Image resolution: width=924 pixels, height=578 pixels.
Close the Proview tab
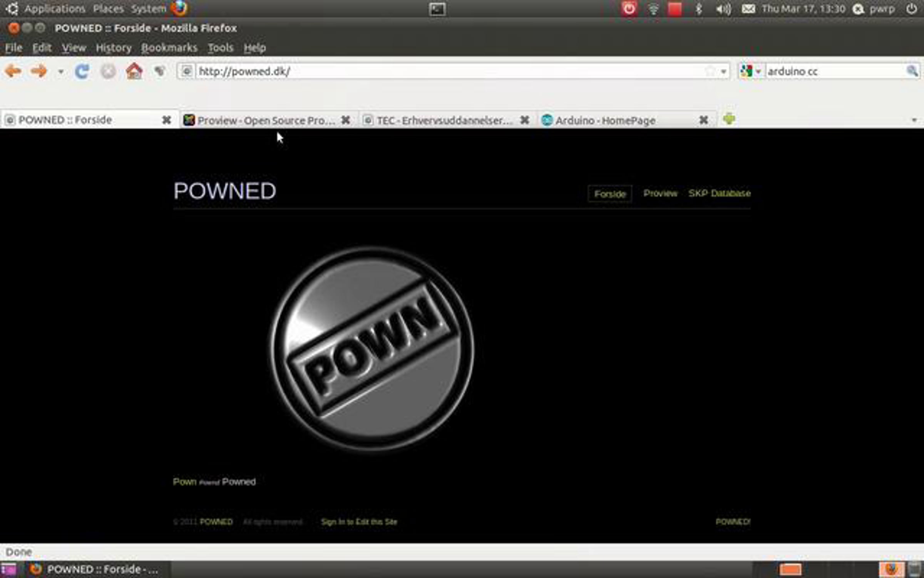(x=346, y=120)
